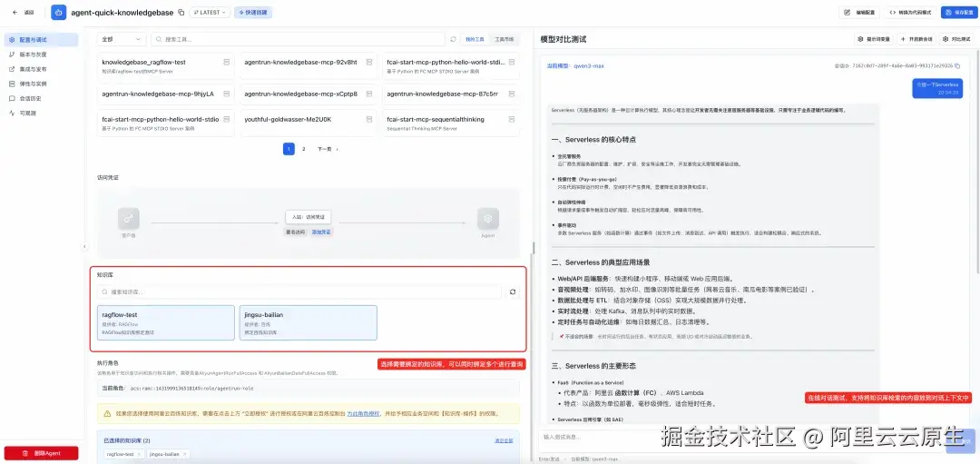Click server icon on knowledgebase_ragflow-test card
The height and width of the screenshot is (464, 980).
coord(226,62)
